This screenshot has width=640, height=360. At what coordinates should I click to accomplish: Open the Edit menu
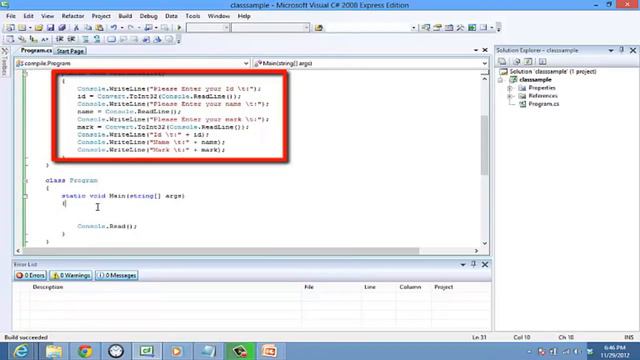[28, 16]
